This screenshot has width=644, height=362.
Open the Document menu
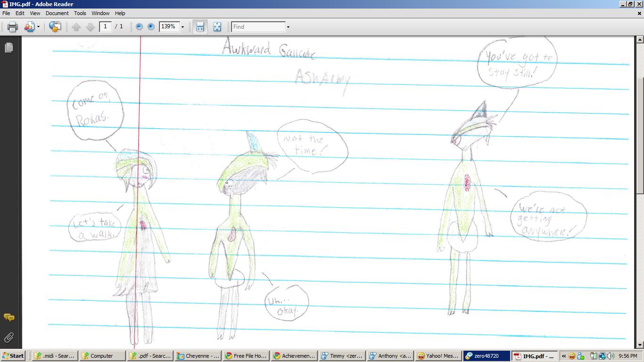point(57,13)
